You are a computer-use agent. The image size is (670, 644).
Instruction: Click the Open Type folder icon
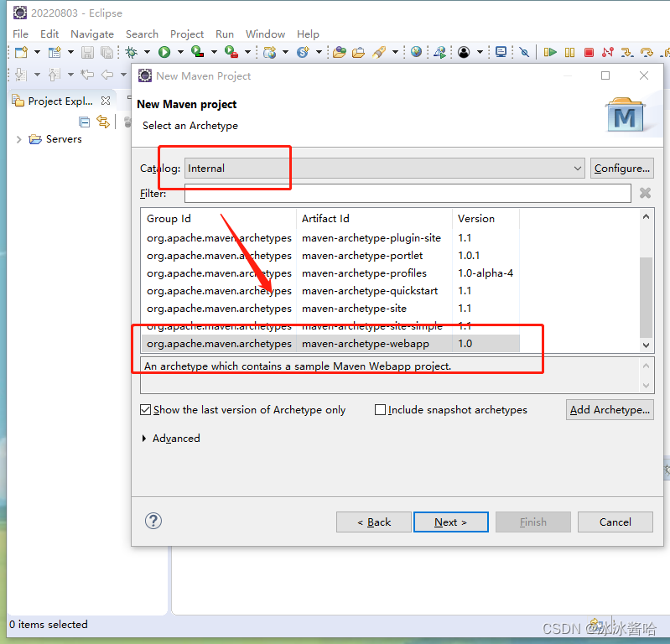[x=340, y=52]
